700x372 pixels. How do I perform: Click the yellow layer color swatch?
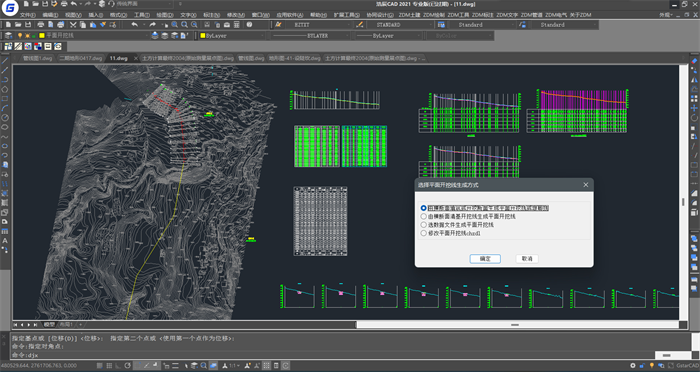click(x=42, y=35)
